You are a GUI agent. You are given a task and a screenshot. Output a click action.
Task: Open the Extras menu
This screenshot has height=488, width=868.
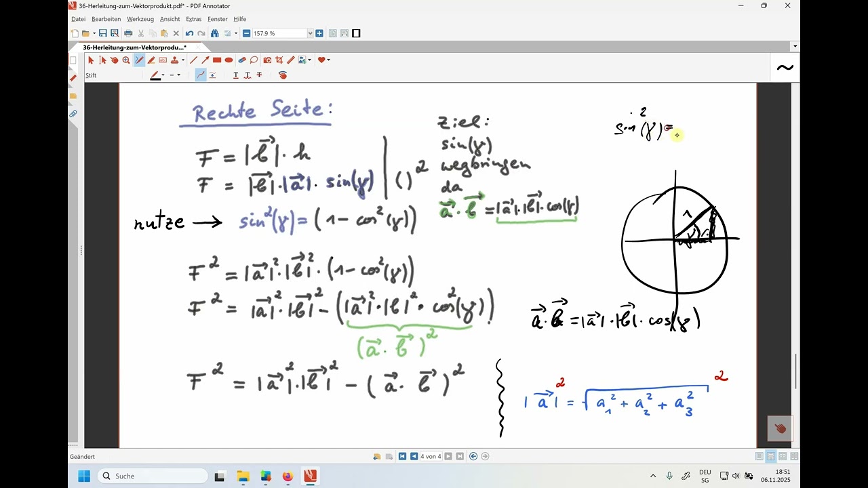coord(193,19)
